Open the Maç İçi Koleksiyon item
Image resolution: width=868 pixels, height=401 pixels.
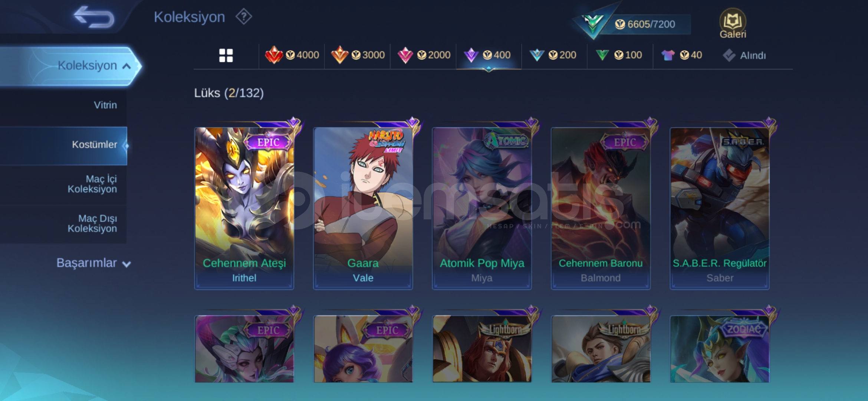(x=92, y=184)
